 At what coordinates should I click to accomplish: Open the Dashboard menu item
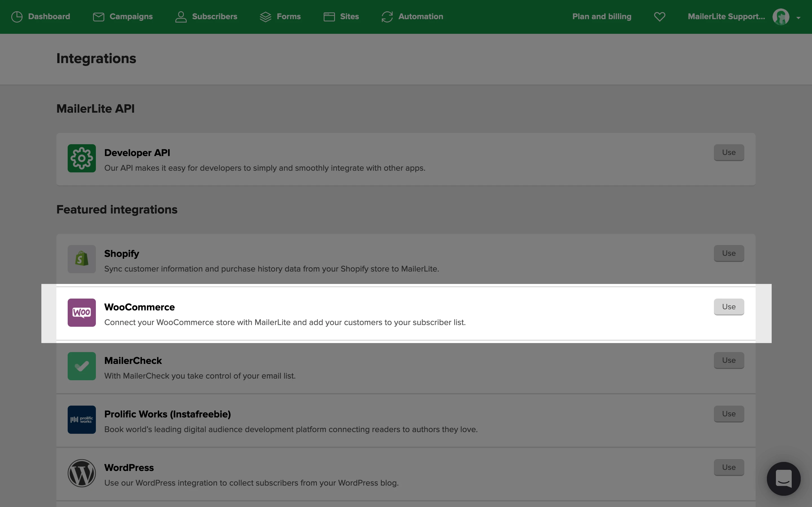(x=41, y=16)
